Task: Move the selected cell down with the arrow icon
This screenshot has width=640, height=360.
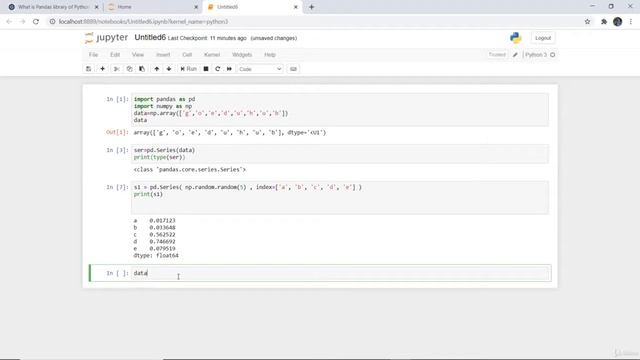Action: tap(169, 69)
